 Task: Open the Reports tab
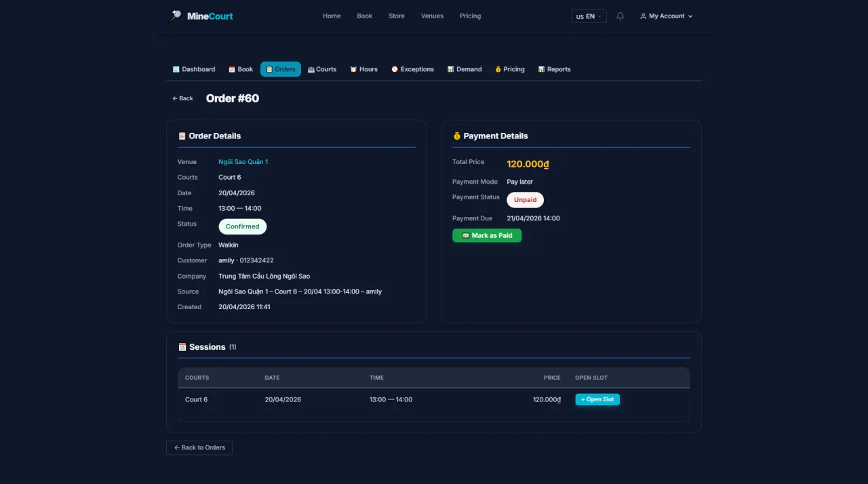(x=554, y=69)
